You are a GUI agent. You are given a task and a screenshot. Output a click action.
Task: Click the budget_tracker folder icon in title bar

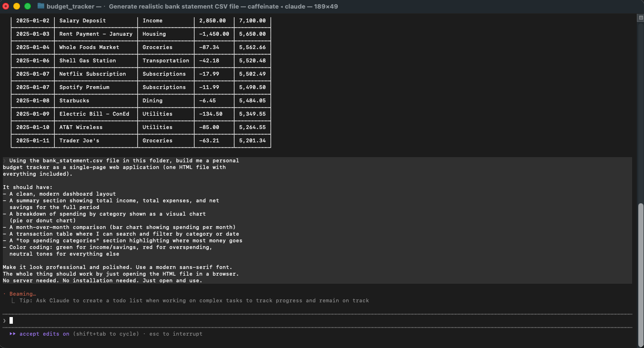coord(41,6)
